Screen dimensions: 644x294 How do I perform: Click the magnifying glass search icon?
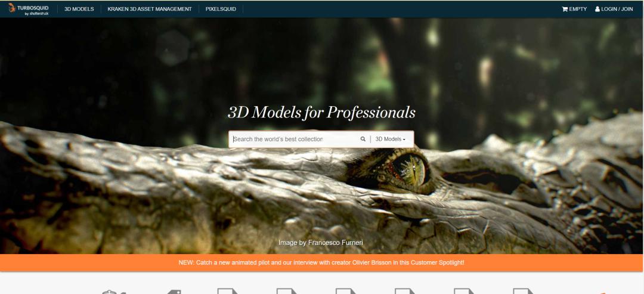(x=363, y=139)
